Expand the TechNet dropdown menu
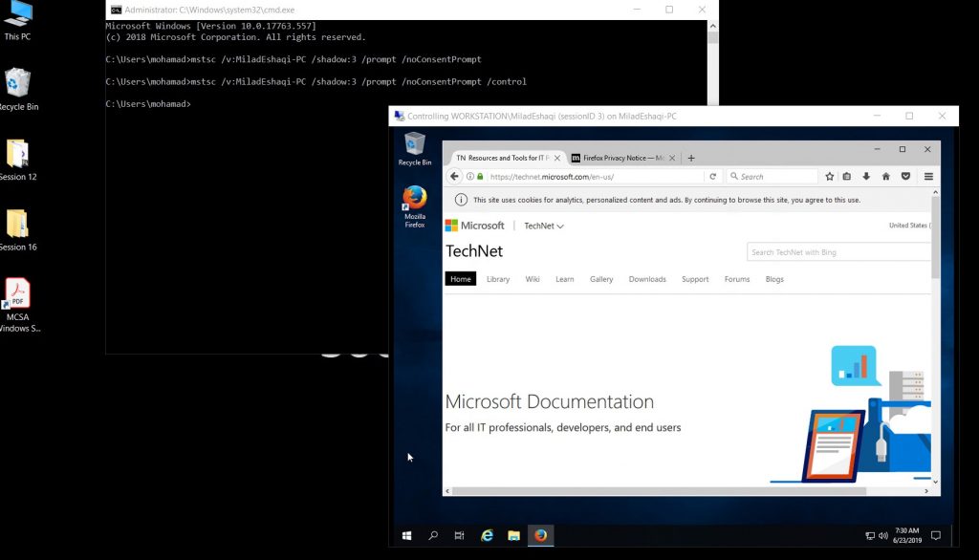This screenshot has width=979, height=560. click(x=544, y=226)
